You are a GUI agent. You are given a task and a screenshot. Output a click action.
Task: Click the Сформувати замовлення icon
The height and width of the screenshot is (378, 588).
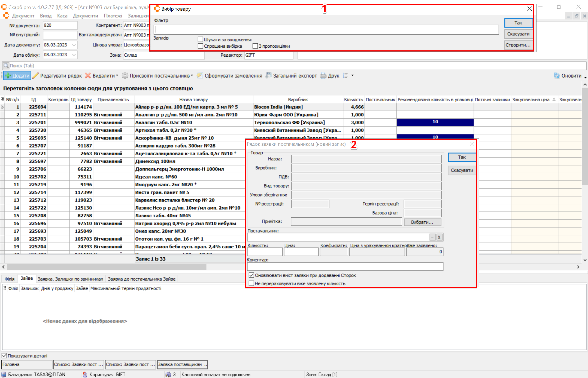[200, 76]
